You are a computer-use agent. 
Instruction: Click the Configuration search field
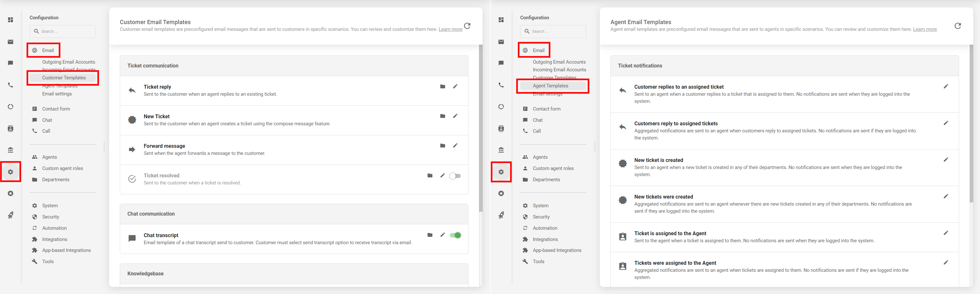[62, 31]
